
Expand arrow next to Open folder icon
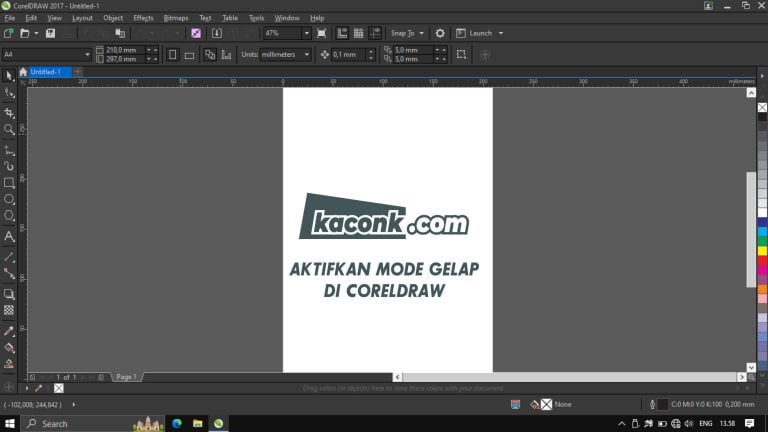(36, 33)
